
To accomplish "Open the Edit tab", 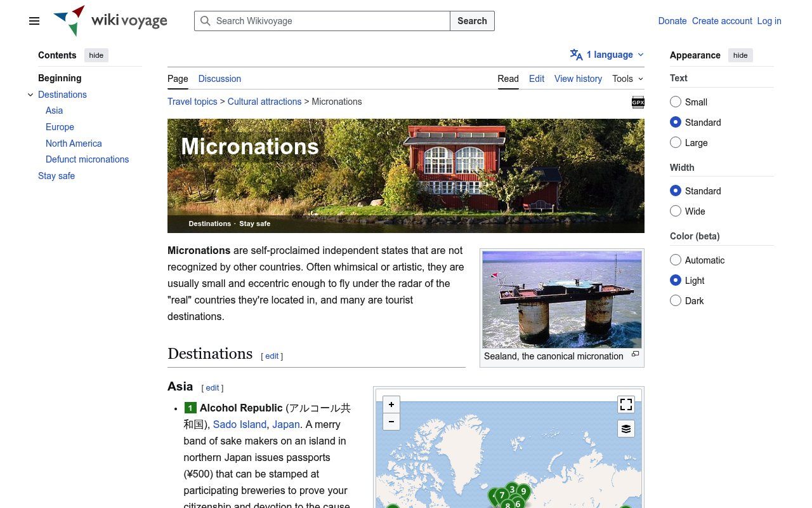I will pos(537,79).
